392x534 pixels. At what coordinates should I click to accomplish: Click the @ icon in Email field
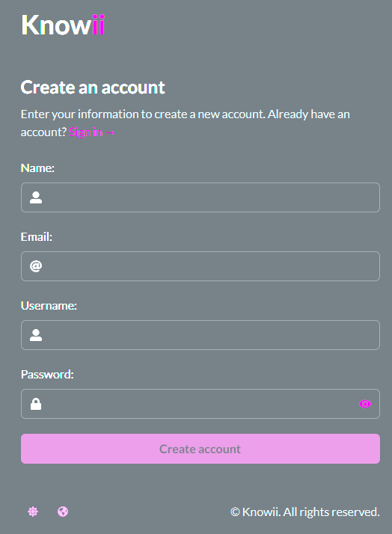pyautogui.click(x=36, y=266)
